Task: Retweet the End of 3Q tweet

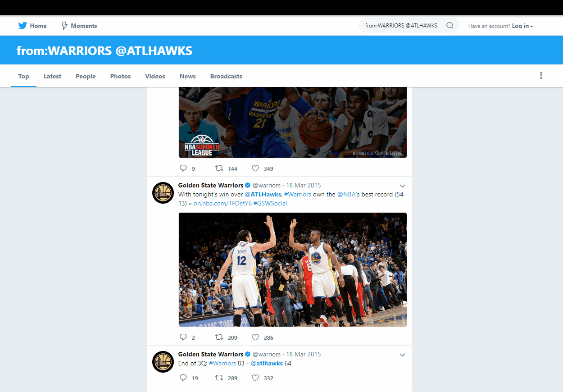Action: [x=219, y=378]
